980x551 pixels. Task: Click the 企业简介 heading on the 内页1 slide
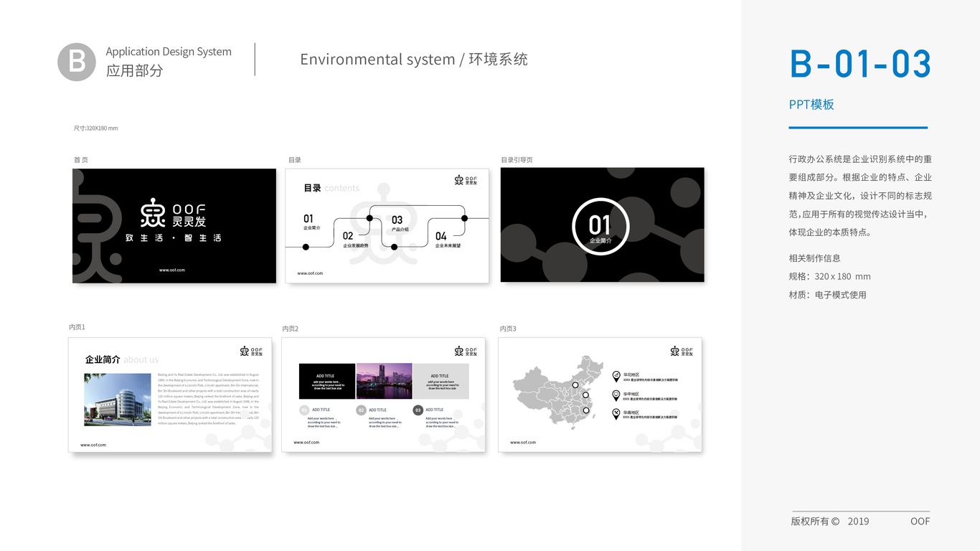103,359
